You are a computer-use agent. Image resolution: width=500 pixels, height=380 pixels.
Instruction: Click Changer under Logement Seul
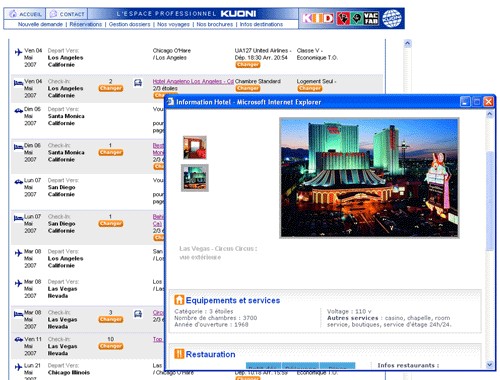310,88
